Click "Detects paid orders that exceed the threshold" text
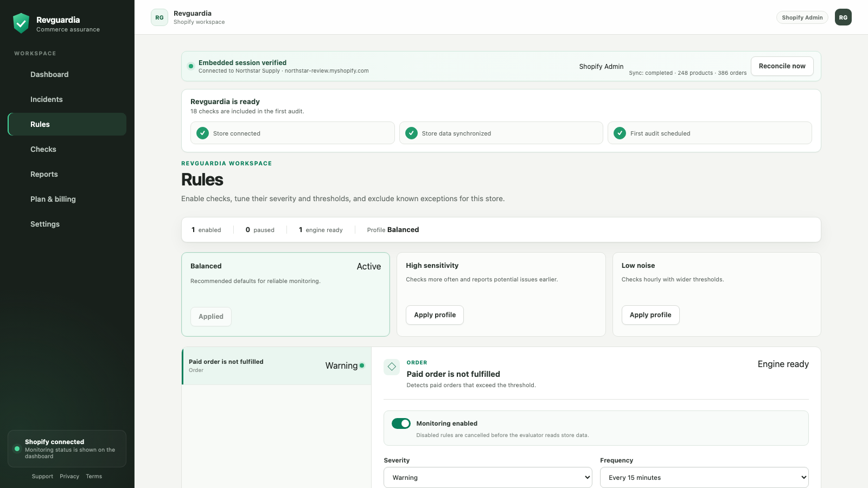 [x=471, y=386]
